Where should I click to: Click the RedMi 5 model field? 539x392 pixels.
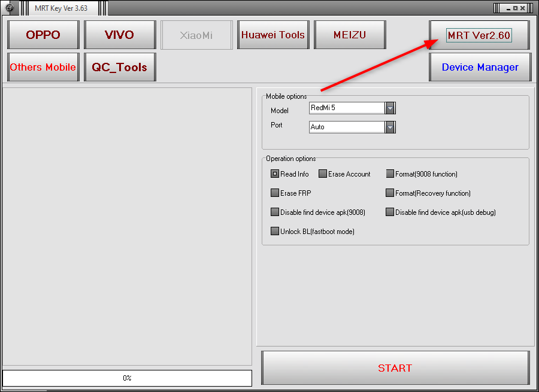pyautogui.click(x=347, y=108)
